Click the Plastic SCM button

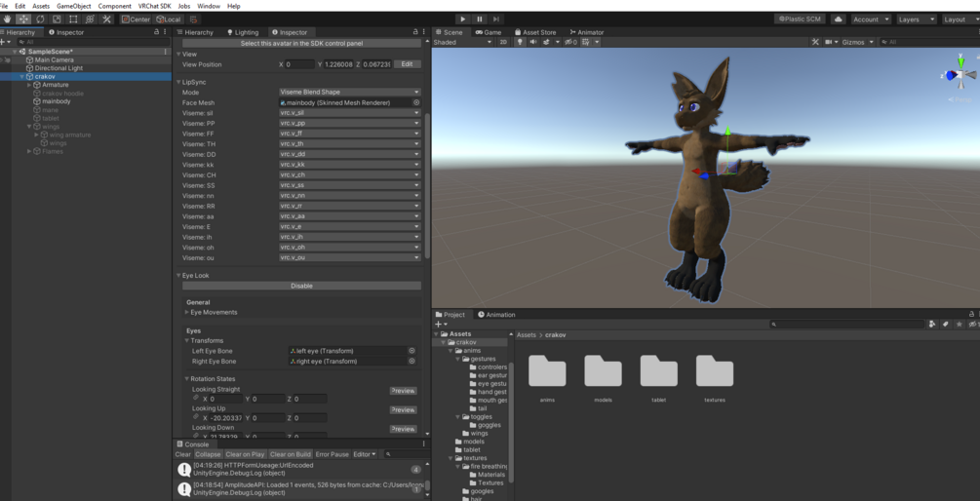coord(800,19)
